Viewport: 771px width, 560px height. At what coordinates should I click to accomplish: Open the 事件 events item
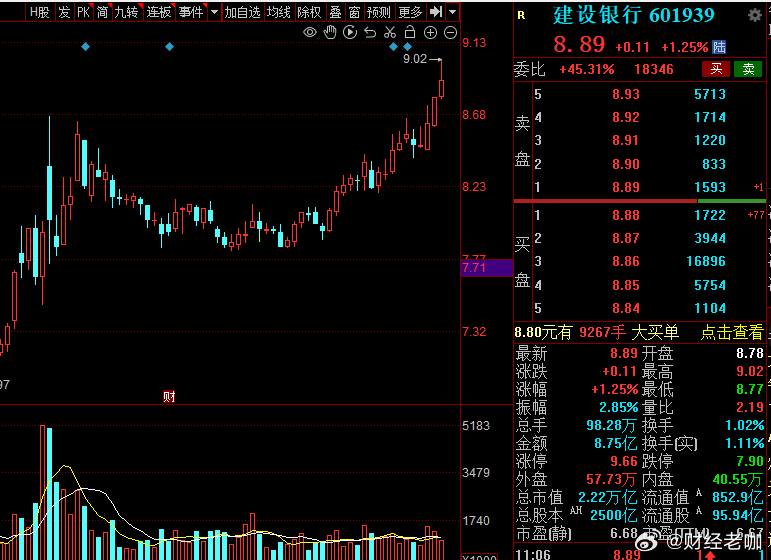click(191, 12)
